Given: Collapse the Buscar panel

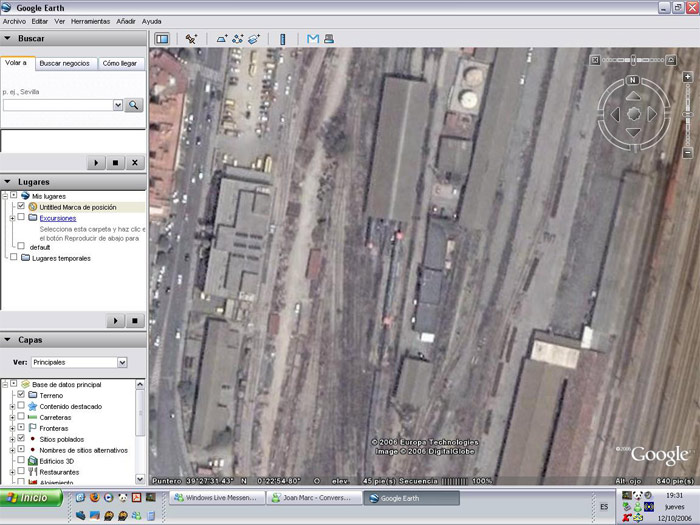Looking at the screenshot, I should tap(9, 38).
